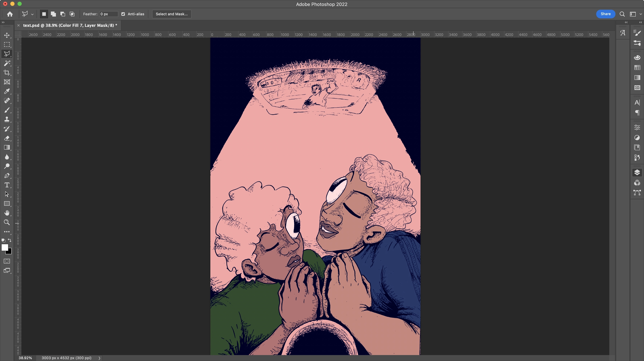The width and height of the screenshot is (644, 361).
Task: Close the text.psd document tab
Action: [x=19, y=25]
